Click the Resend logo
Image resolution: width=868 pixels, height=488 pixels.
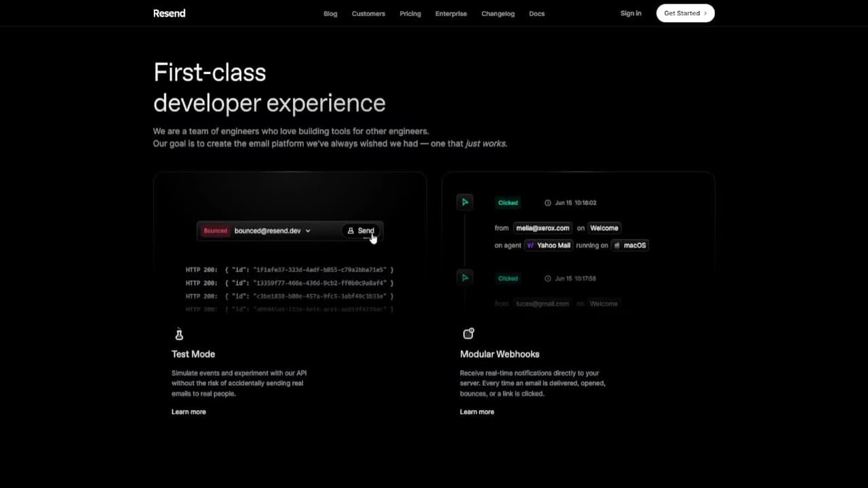170,13
